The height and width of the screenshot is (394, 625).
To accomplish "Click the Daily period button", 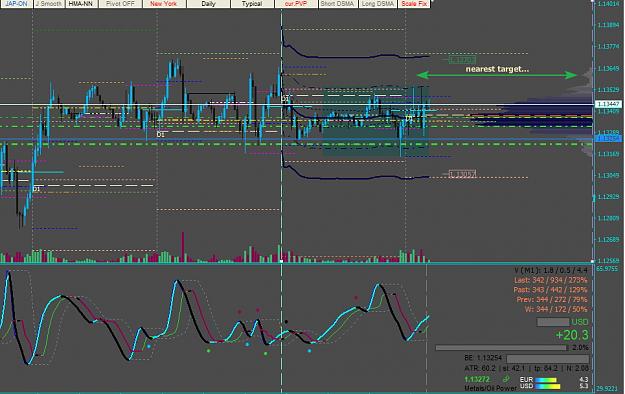I will point(208,4).
